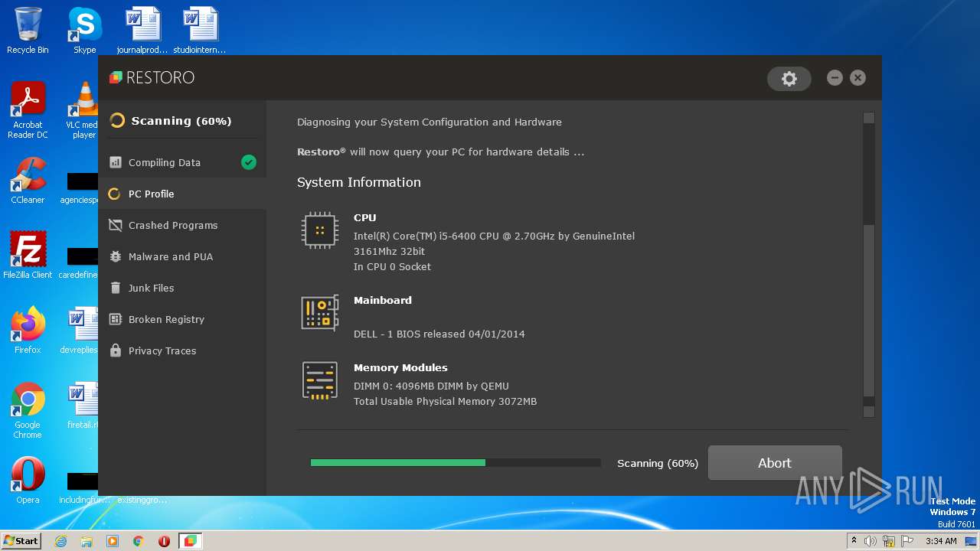Select Junk Files step in sidebar
Image resolution: width=980 pixels, height=551 pixels.
182,288
